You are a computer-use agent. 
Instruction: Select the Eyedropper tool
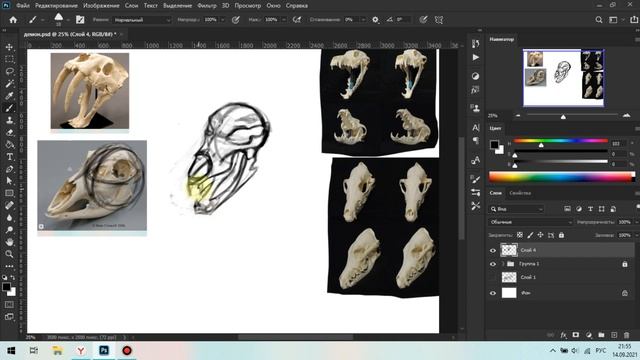coord(9,96)
